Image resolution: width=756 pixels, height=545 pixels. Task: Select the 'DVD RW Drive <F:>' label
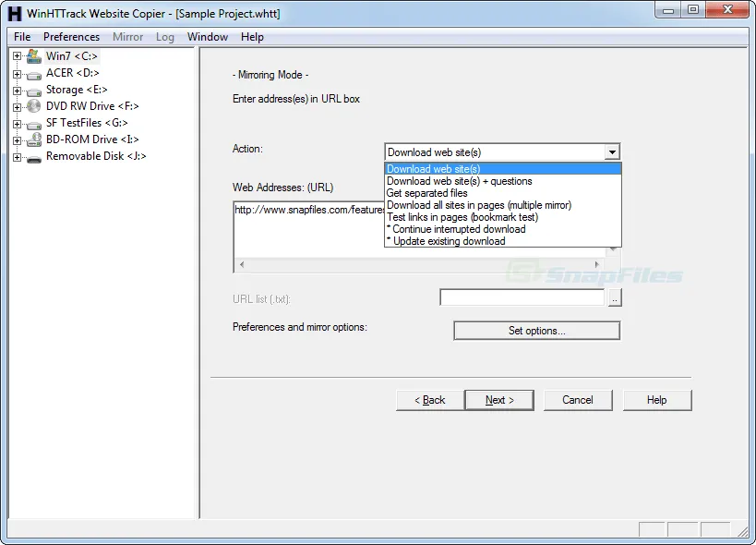pyautogui.click(x=92, y=106)
